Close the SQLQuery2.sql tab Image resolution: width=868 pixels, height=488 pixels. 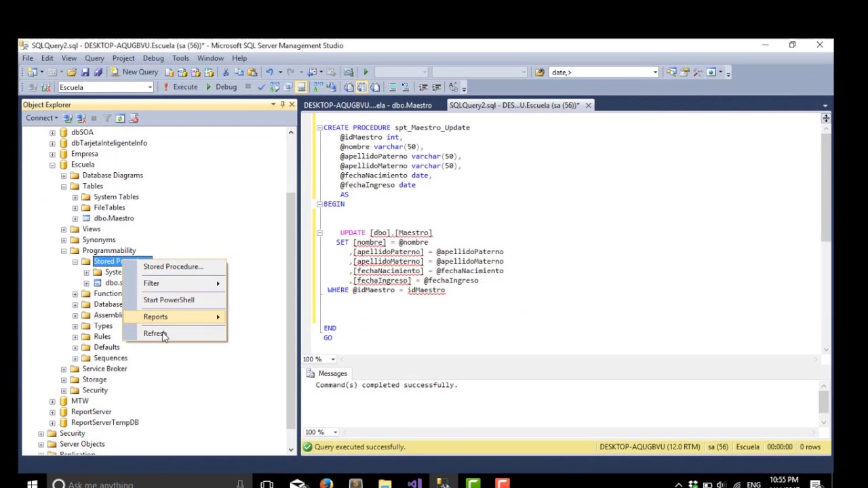(x=588, y=105)
